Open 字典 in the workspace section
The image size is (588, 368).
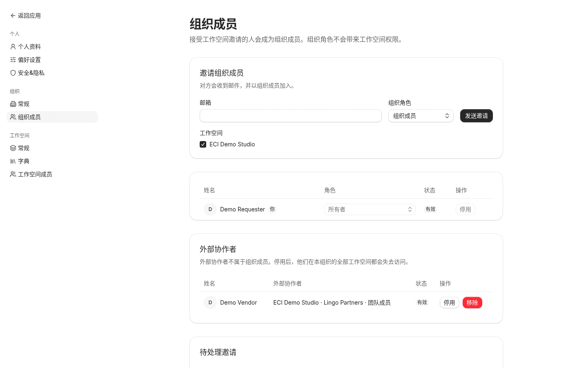pyautogui.click(x=52, y=161)
